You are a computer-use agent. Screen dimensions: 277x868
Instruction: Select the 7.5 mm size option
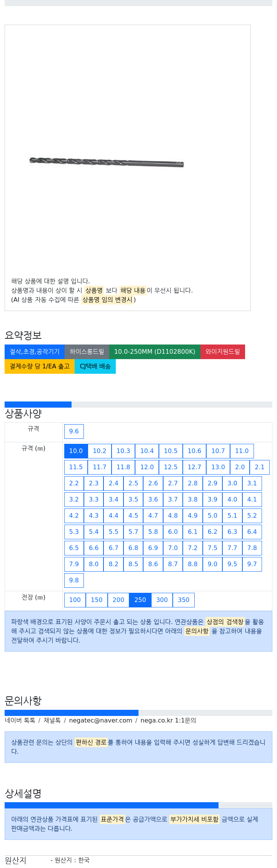pyautogui.click(x=212, y=548)
